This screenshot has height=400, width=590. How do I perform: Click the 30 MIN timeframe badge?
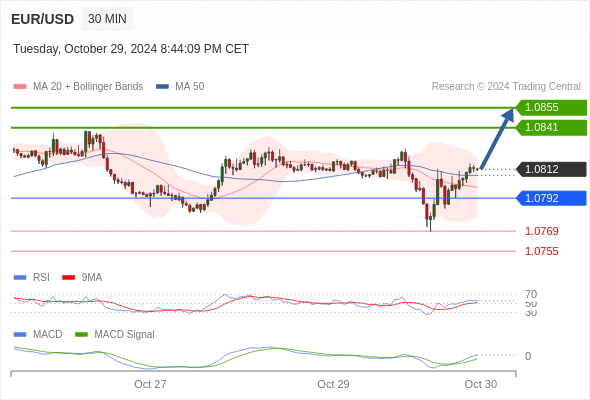tap(107, 19)
